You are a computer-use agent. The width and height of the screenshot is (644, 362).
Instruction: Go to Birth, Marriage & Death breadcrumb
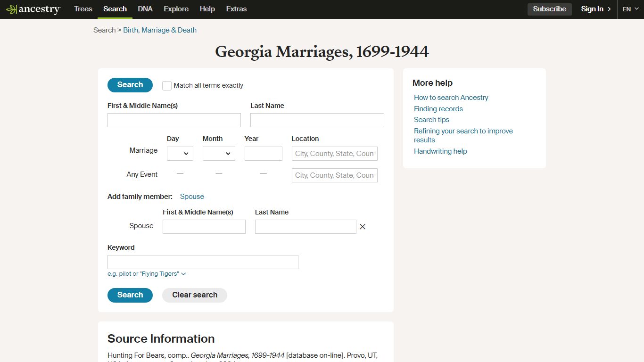(160, 30)
